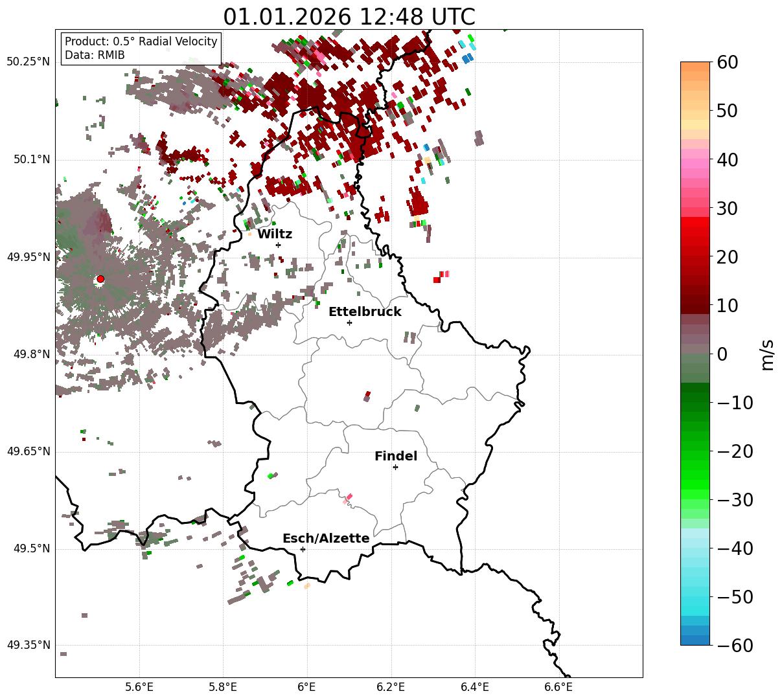Click the colorbar value −20 label
The width and height of the screenshot is (782, 700).
(735, 451)
